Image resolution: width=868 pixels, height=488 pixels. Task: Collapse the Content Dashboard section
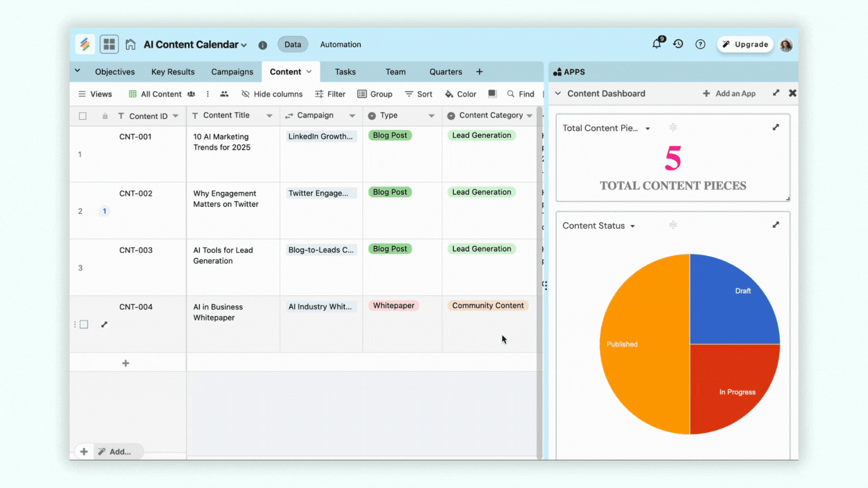click(x=558, y=93)
